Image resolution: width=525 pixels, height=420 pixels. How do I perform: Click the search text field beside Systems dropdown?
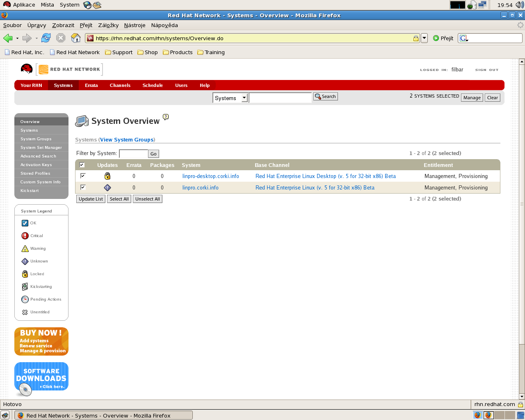pos(280,98)
